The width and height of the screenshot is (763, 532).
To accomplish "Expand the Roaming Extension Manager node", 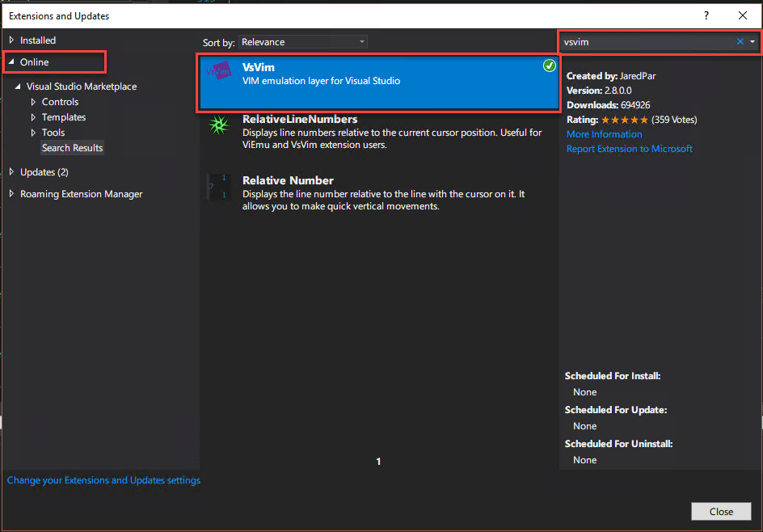I will pyautogui.click(x=11, y=194).
